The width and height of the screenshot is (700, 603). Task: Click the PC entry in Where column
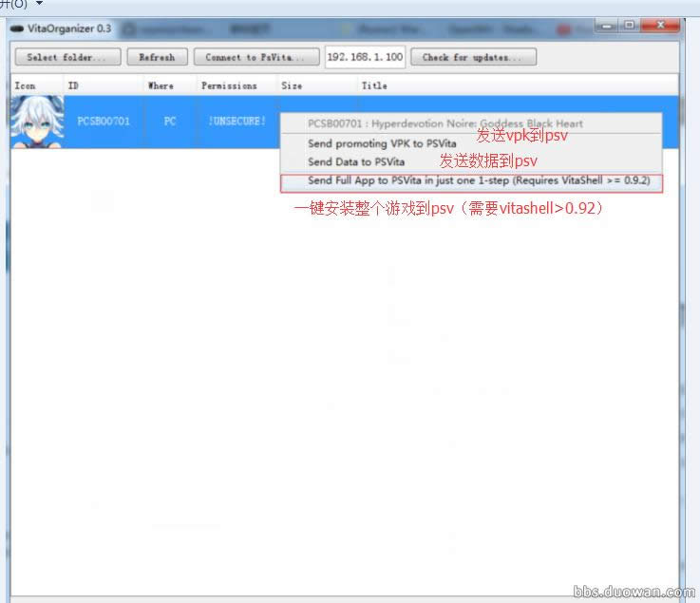coord(170,122)
